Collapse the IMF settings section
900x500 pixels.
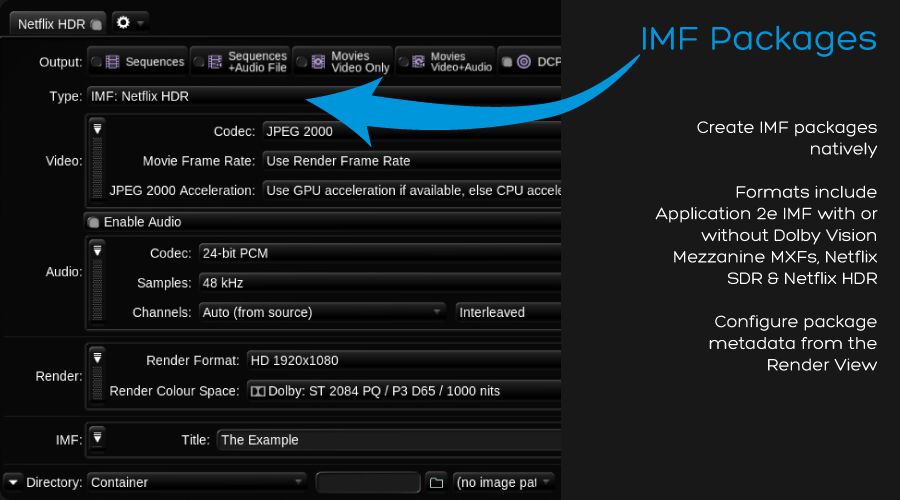tap(98, 437)
